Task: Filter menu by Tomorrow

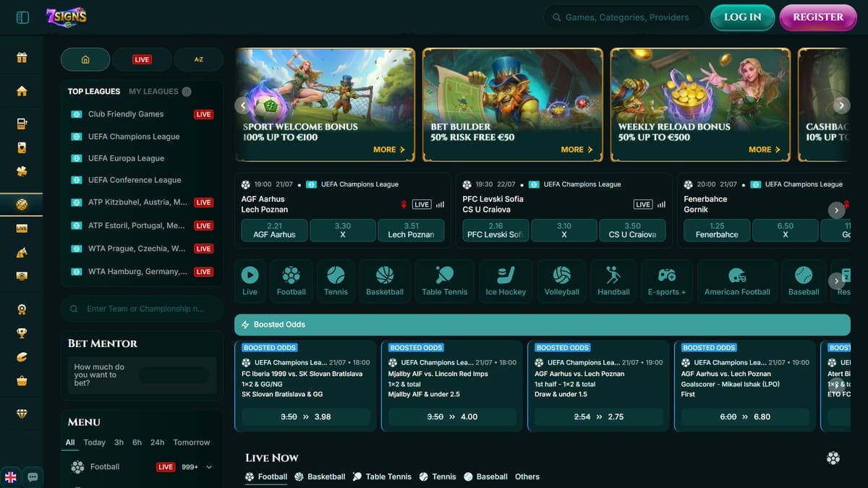Action: click(192, 442)
